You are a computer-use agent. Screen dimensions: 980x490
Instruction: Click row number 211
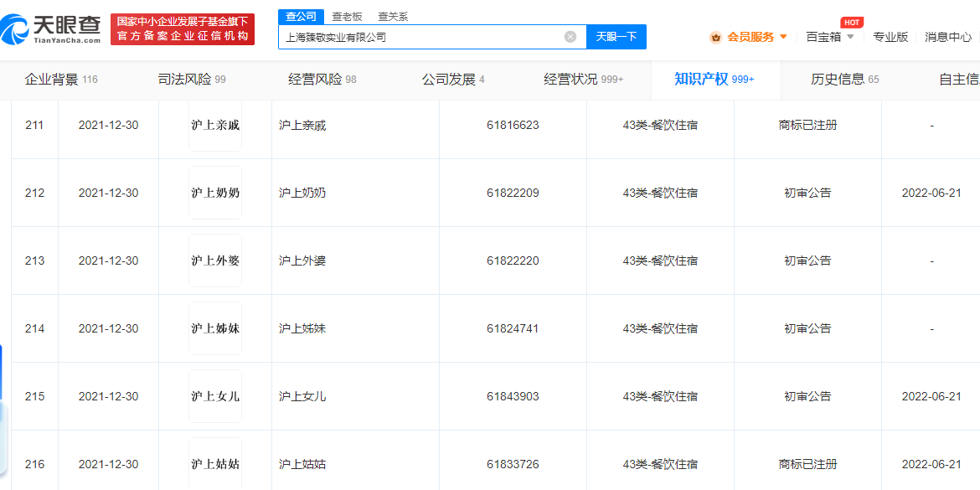coord(34,125)
